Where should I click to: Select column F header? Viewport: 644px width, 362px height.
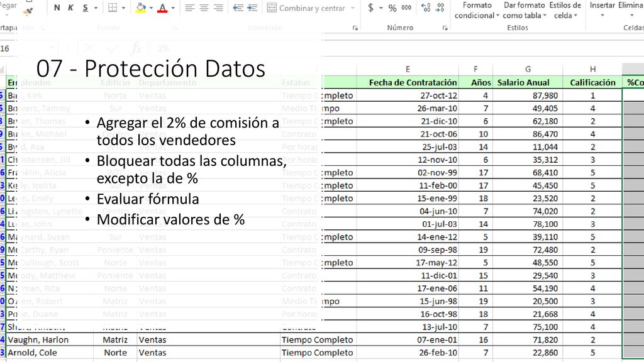[x=475, y=69]
